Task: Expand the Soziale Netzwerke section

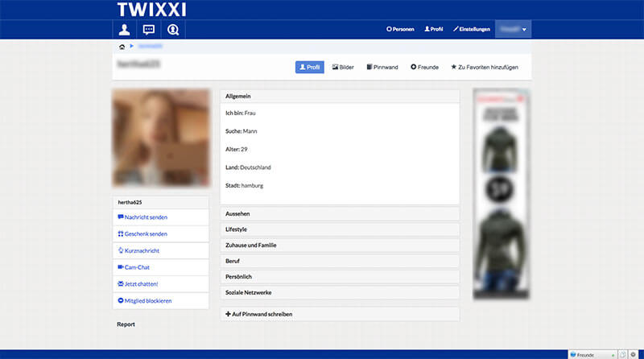Action: point(339,293)
